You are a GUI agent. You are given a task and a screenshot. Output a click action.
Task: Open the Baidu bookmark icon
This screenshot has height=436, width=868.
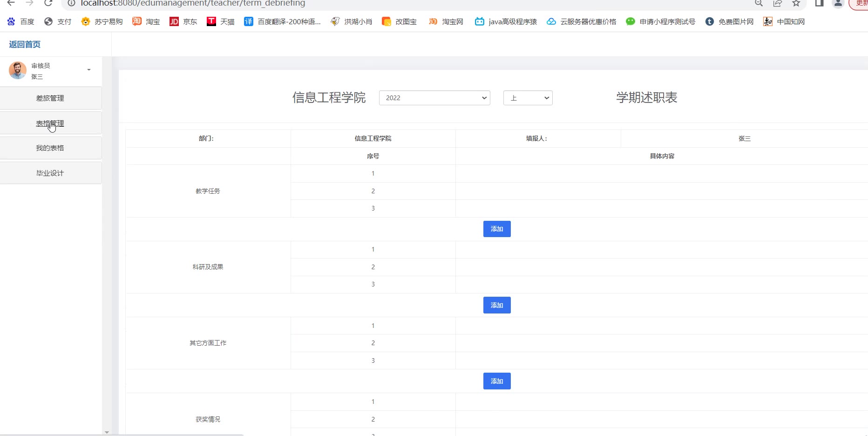[11, 21]
